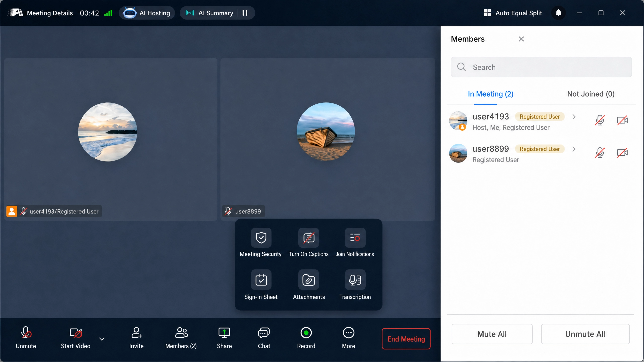
Task: Maximize the meeting window
Action: pyautogui.click(x=601, y=13)
